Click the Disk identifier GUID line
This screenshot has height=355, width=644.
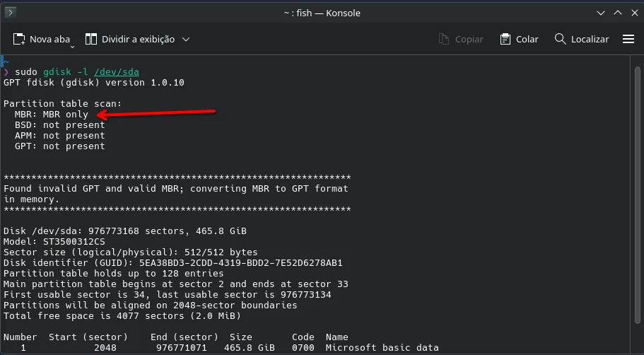pos(173,263)
